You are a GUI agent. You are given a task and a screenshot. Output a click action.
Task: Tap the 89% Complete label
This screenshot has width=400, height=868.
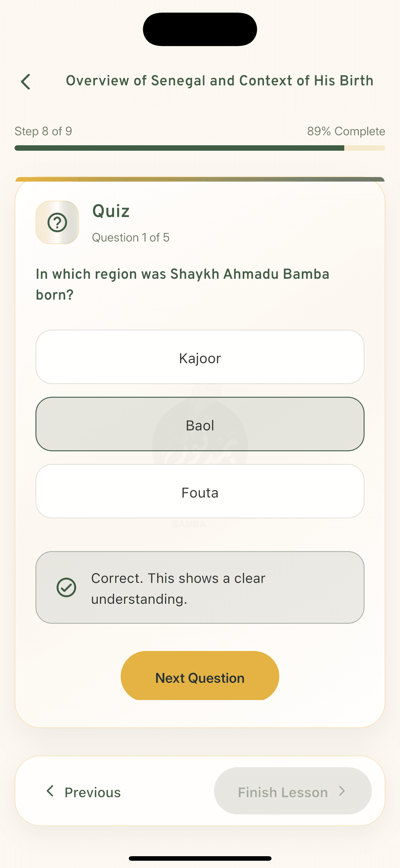coord(346,131)
